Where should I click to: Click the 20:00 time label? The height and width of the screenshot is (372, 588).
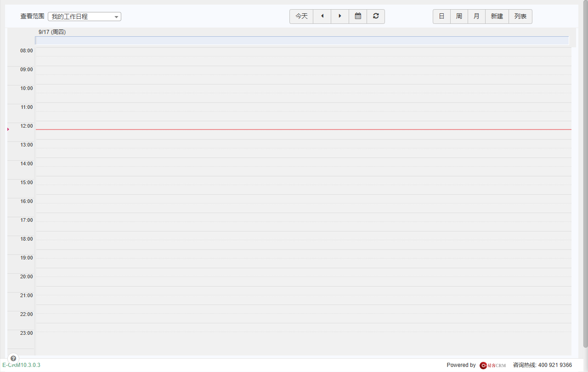pos(27,276)
